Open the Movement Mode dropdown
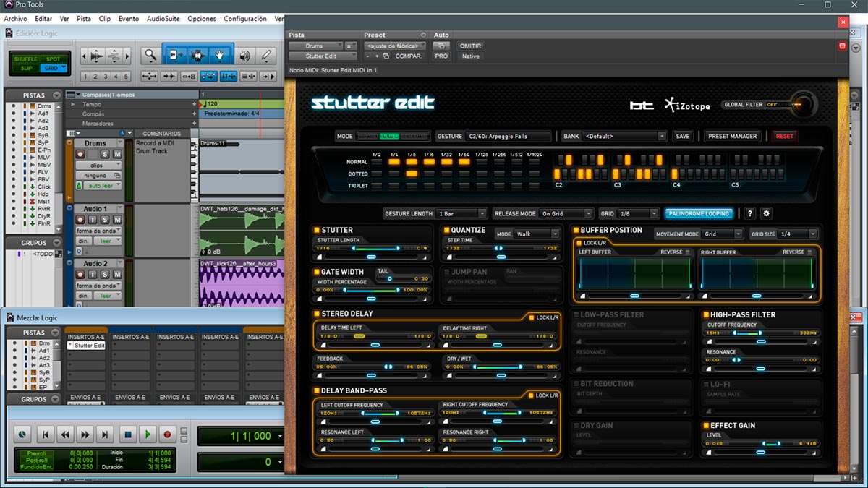 723,234
